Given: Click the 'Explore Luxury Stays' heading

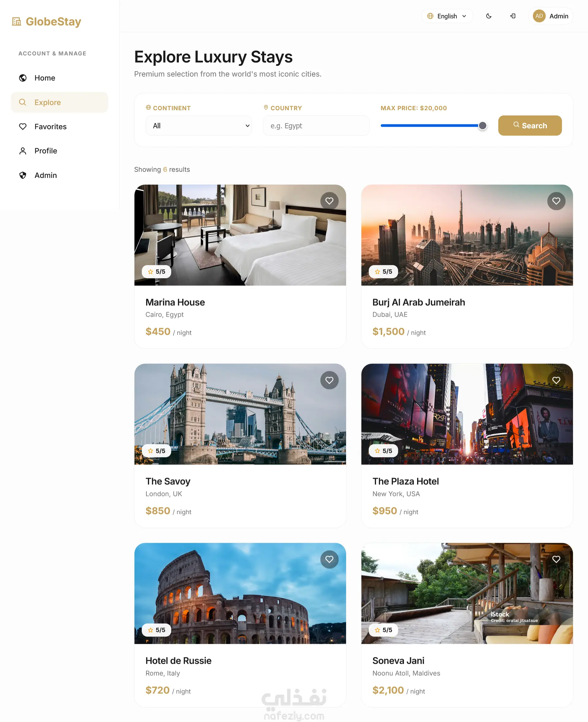Looking at the screenshot, I should coord(213,57).
